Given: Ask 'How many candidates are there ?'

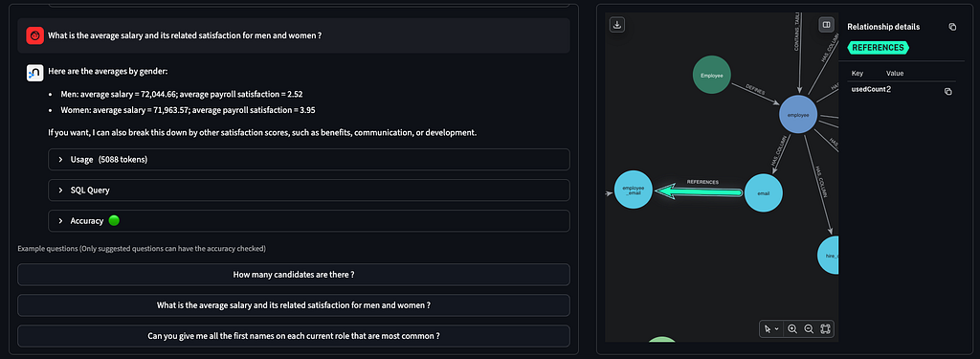Looking at the screenshot, I should [294, 275].
